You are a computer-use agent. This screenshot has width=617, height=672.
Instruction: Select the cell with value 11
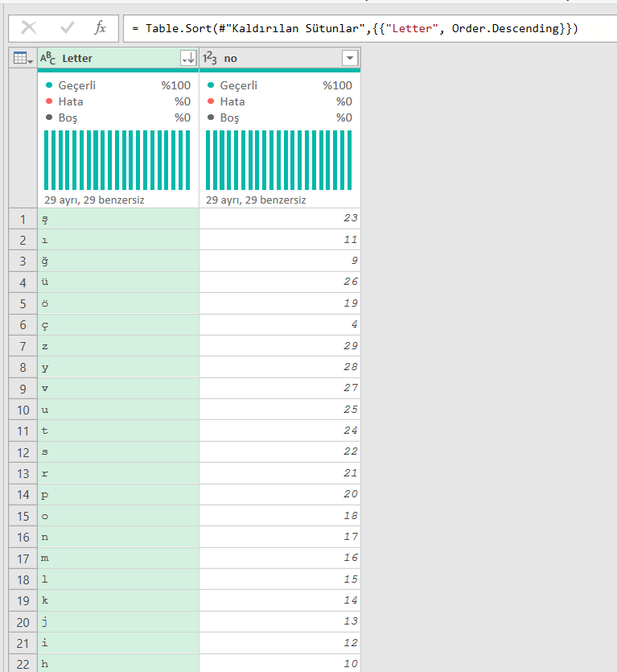[280, 240]
